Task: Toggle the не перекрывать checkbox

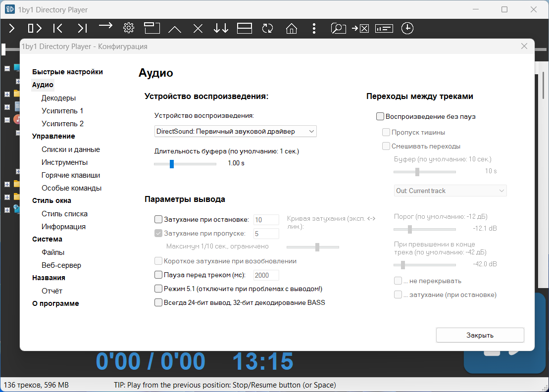Action: click(x=398, y=281)
